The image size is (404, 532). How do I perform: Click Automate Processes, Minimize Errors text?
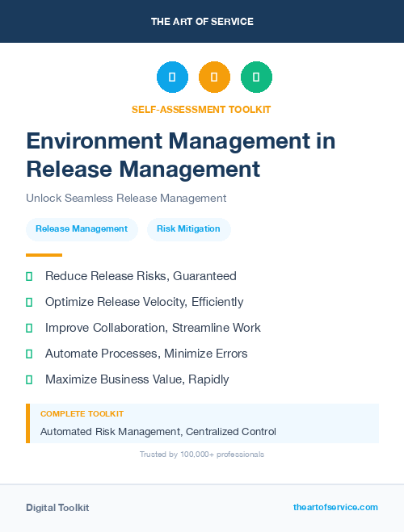[146, 354]
